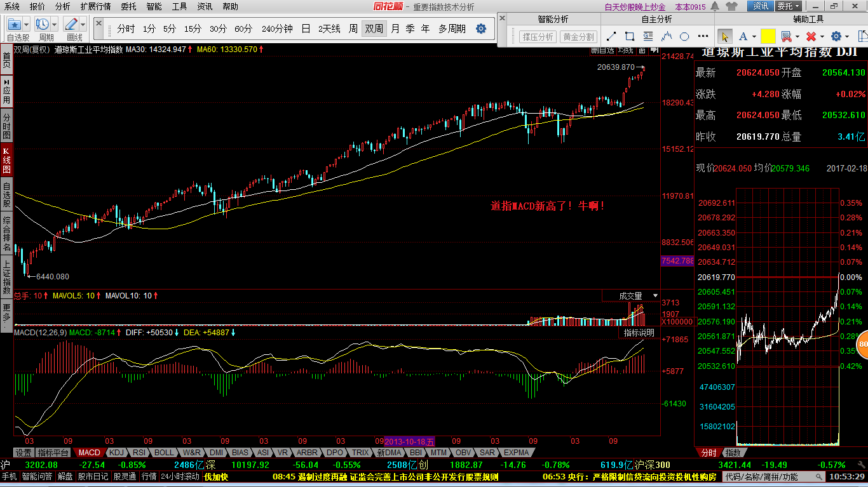Click the T-shirt skin icon
Viewport: 868px width, 487px height.
click(732, 6)
